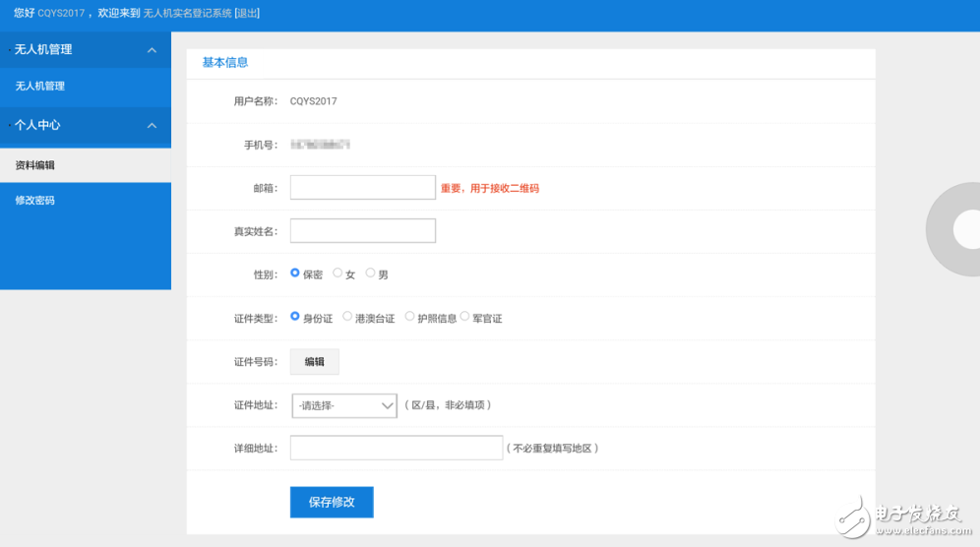This screenshot has width=980, height=547.
Task: Click 编辑 button for certificate number
Action: pos(314,362)
